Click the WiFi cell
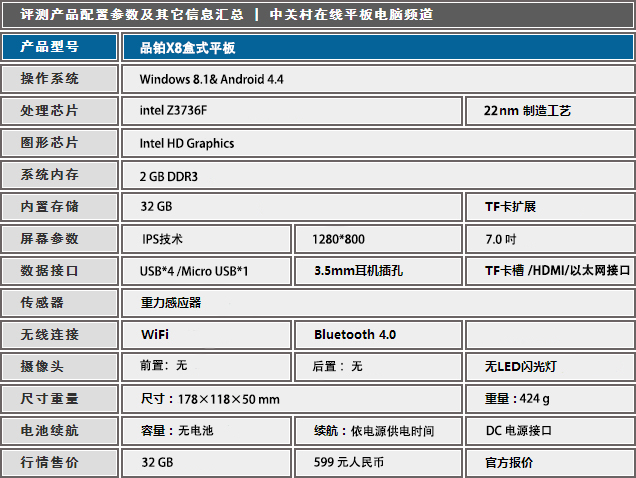Screen dimensions: 636x478 206,335
